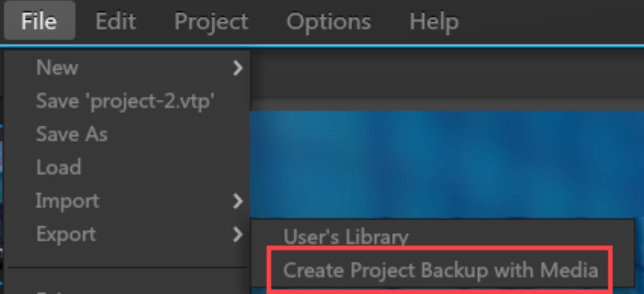Click Create Project Backup with Media
The height and width of the screenshot is (294, 644).
coord(441,270)
